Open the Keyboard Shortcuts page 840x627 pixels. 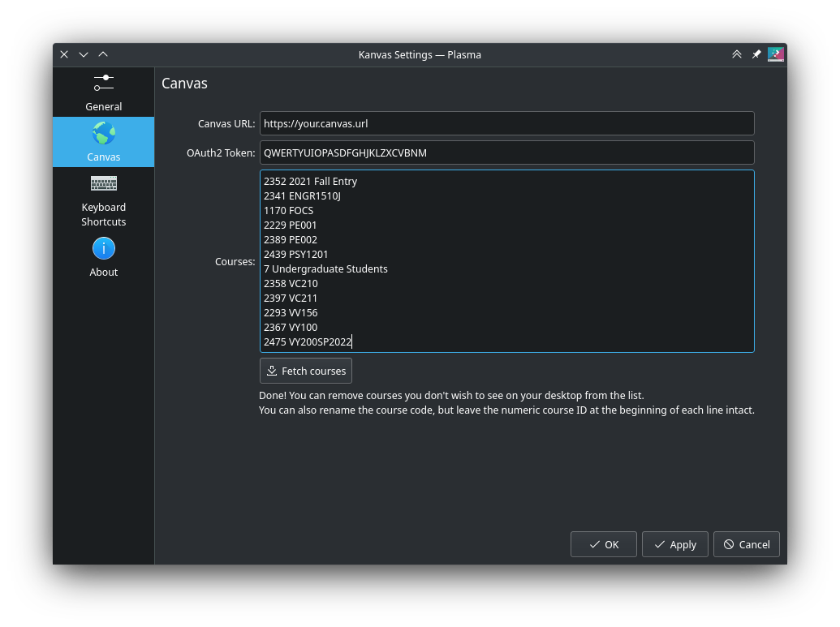[103, 200]
